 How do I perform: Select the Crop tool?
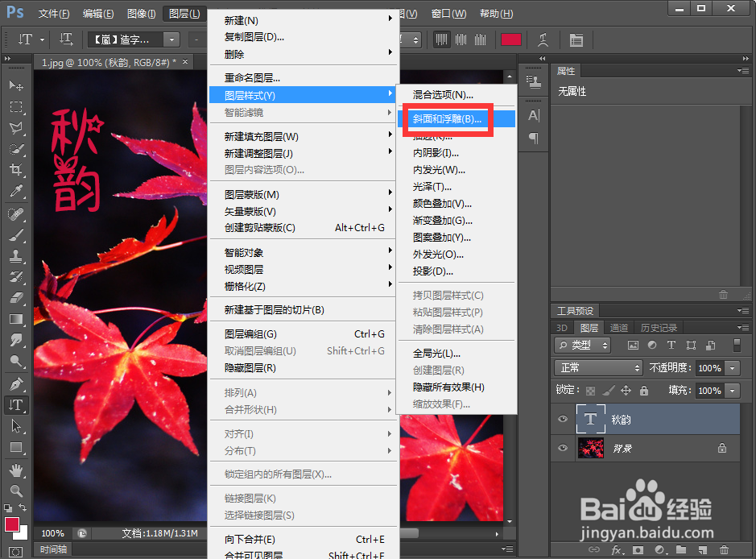click(17, 170)
